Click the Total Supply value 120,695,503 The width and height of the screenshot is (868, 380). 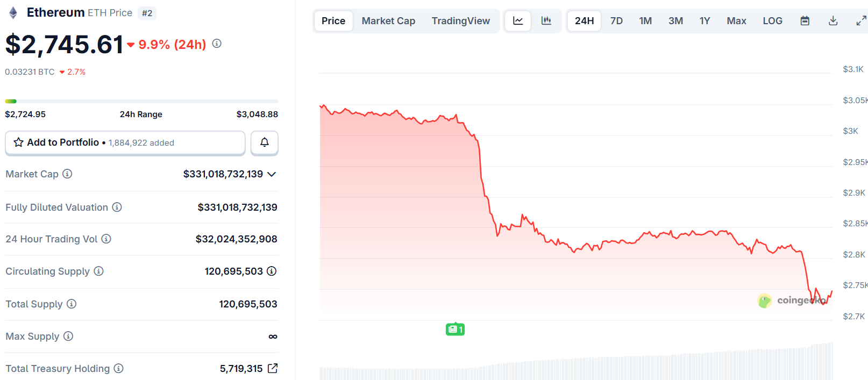[248, 304]
